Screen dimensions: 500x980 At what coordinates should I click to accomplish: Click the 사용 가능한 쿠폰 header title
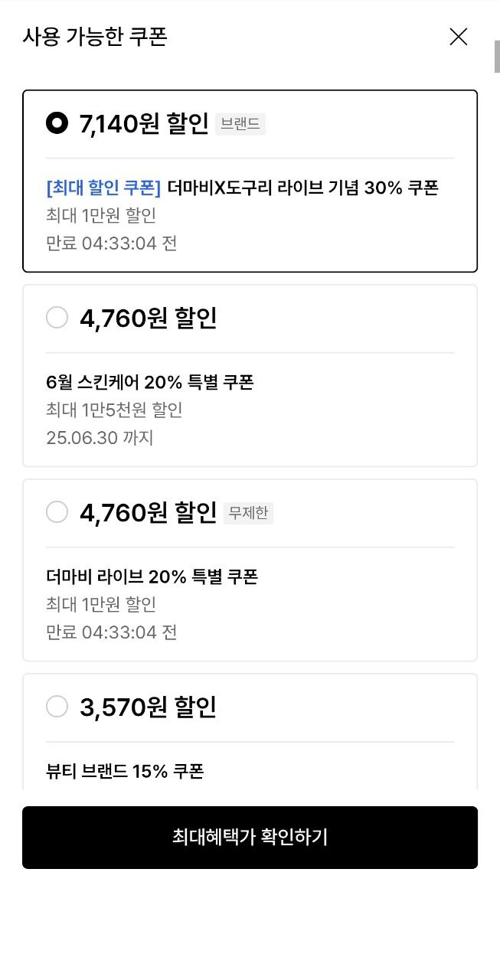tap(95, 37)
